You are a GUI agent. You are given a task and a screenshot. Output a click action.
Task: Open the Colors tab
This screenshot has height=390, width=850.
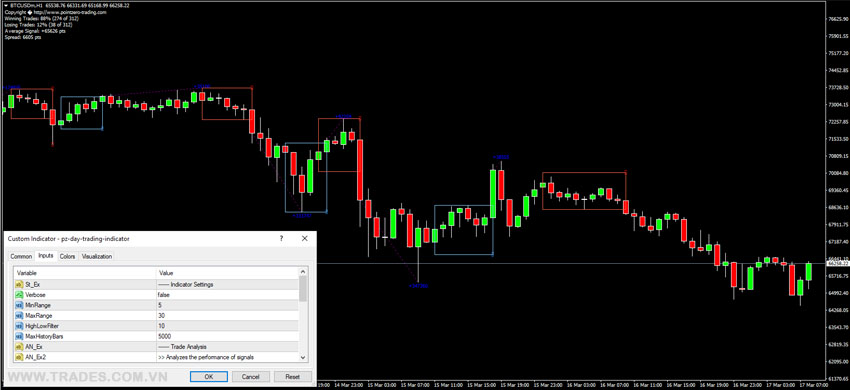67,256
